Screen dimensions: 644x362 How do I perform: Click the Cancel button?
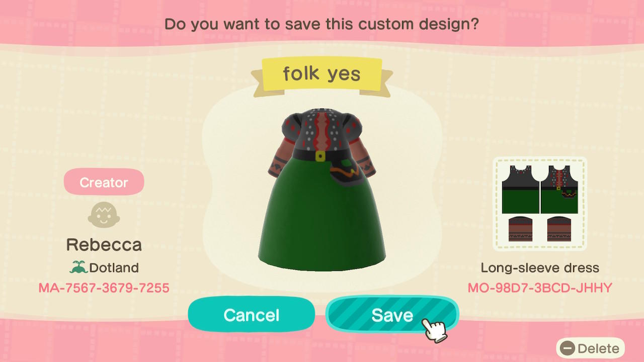coord(251,315)
